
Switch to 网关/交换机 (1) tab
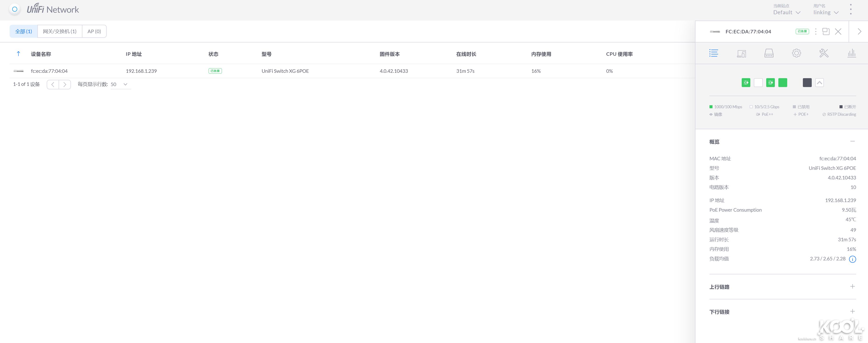[60, 31]
